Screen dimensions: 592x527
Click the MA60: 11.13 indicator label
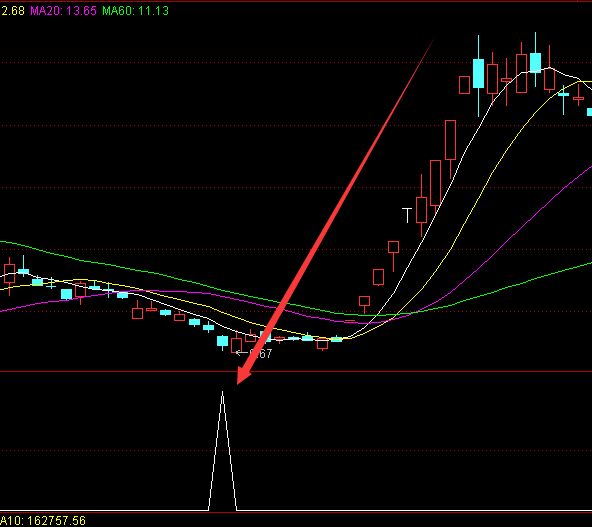tap(136, 11)
